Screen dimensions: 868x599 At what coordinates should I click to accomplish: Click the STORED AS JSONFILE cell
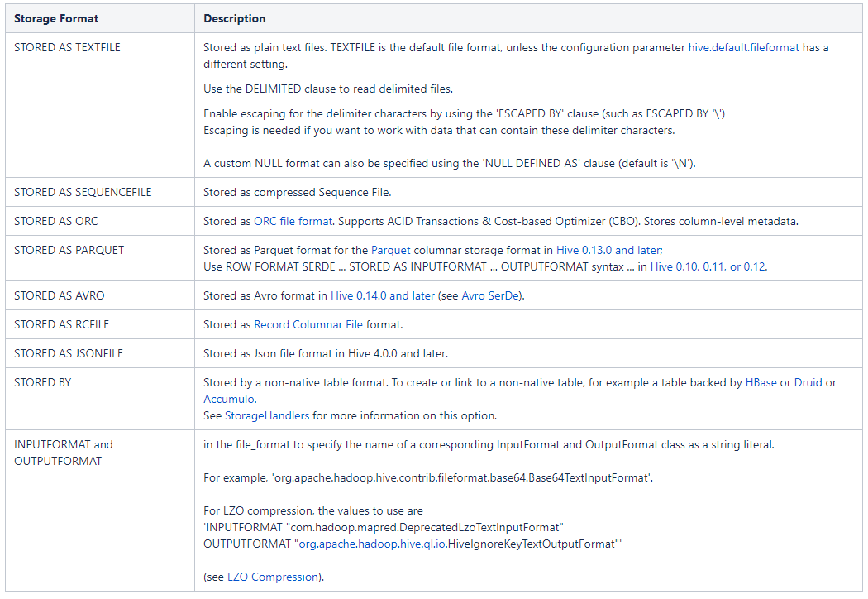click(x=100, y=353)
